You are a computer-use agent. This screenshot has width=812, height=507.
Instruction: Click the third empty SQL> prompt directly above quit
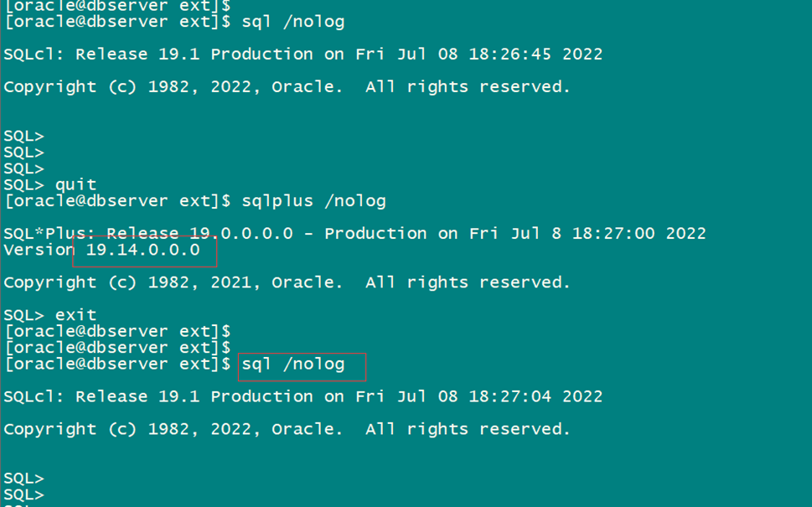point(23,168)
